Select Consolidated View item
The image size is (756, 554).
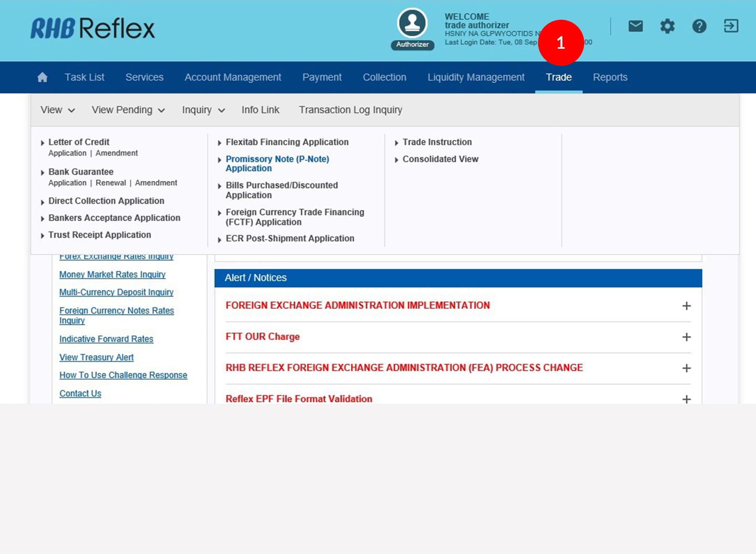[440, 159]
